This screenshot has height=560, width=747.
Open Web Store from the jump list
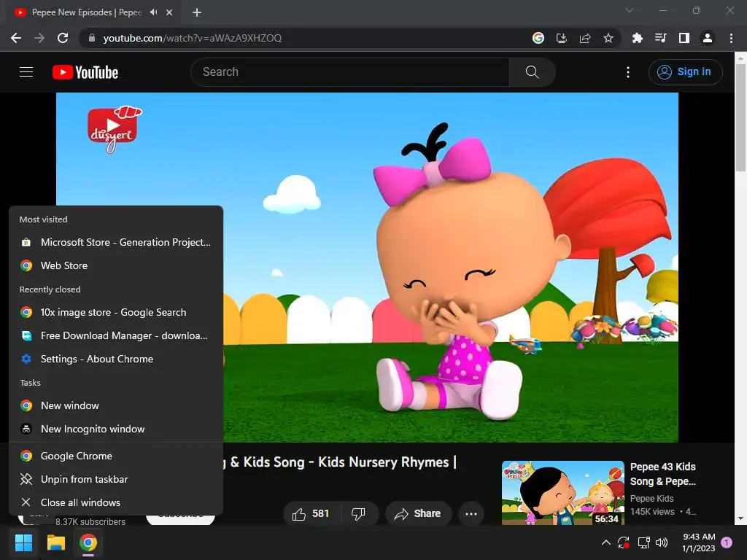pyautogui.click(x=116, y=265)
